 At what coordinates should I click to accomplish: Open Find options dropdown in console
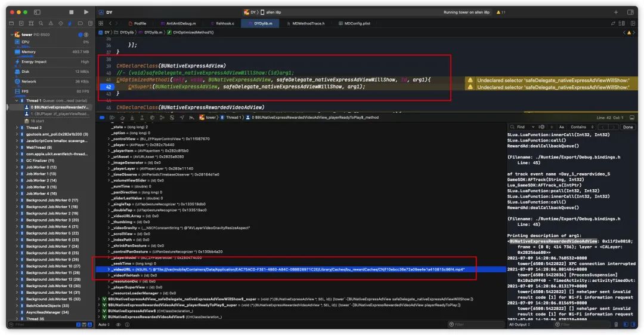coord(532,127)
